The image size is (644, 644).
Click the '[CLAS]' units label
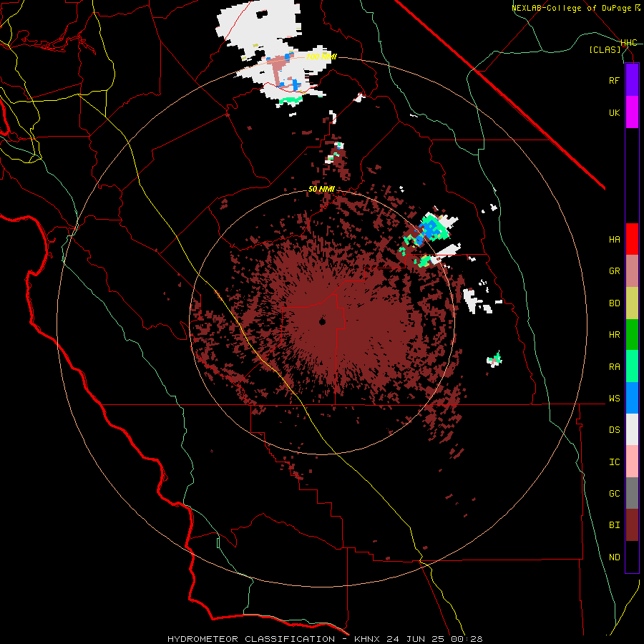[x=605, y=50]
